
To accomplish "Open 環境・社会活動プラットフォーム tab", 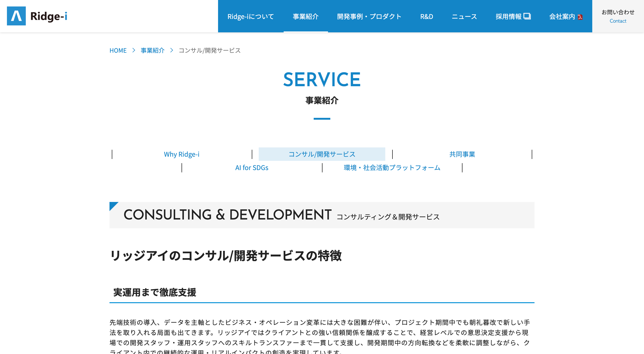I will tap(392, 168).
